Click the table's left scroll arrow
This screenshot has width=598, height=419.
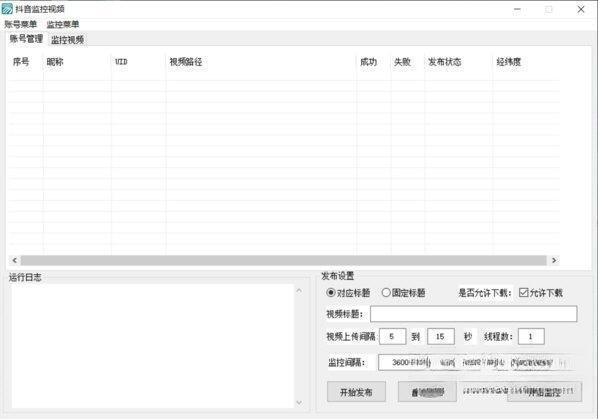[14, 260]
